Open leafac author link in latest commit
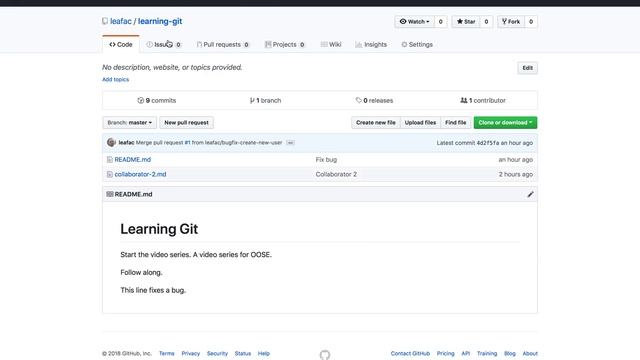Image resolution: width=640 pixels, height=360 pixels. (127, 142)
